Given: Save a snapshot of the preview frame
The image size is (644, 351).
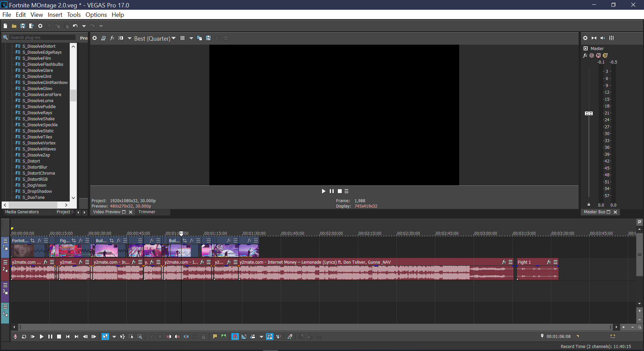Looking at the screenshot, I should pyautogui.click(x=208, y=38).
